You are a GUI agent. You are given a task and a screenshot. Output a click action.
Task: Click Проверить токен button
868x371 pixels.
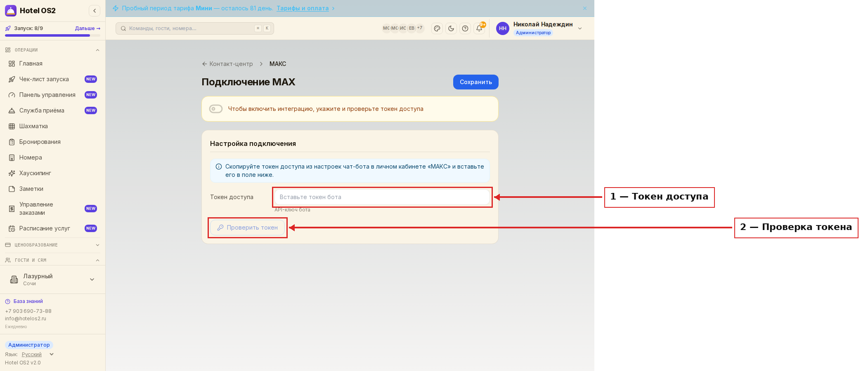pyautogui.click(x=247, y=228)
